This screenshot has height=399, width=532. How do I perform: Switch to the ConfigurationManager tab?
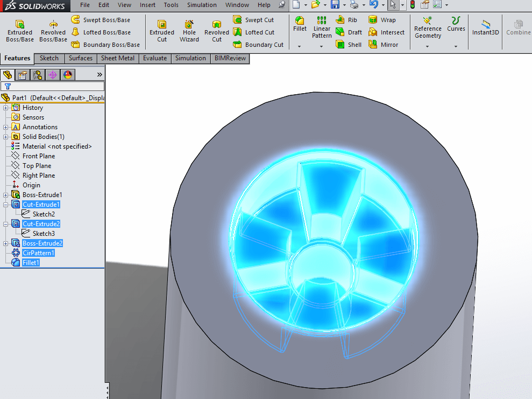[x=37, y=75]
